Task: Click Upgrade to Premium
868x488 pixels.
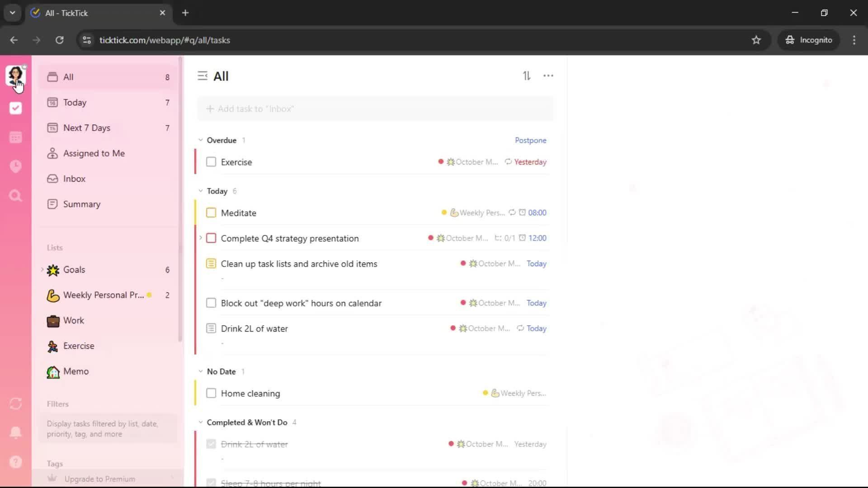Action: [x=99, y=479]
